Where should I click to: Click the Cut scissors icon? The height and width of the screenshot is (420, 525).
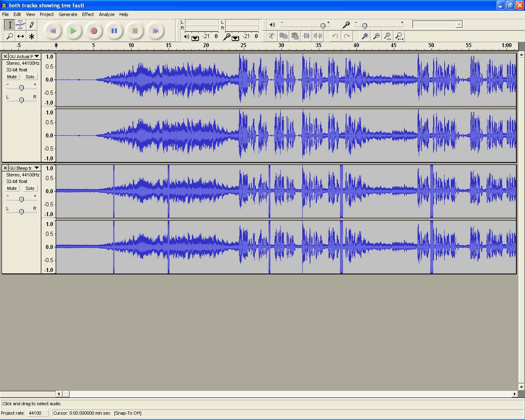(272, 36)
